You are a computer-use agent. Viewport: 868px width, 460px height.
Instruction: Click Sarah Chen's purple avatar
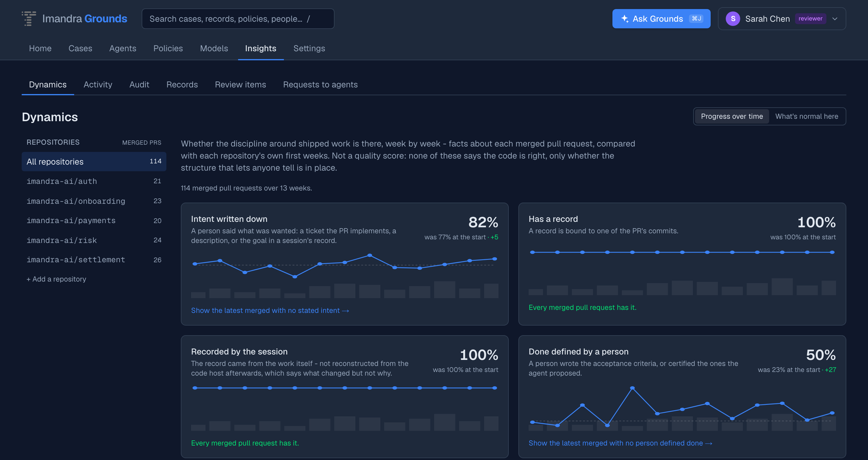click(x=733, y=19)
